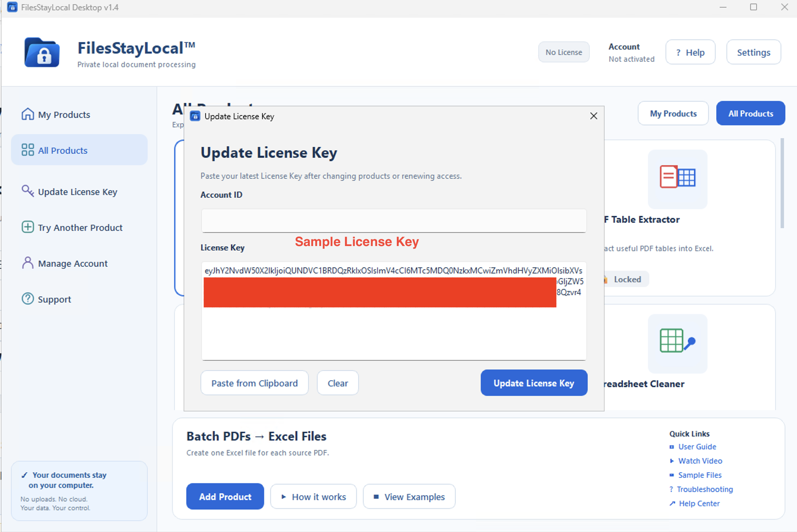This screenshot has height=532, width=797.
Task: Click the Table Extractor product title
Action: (x=642, y=220)
